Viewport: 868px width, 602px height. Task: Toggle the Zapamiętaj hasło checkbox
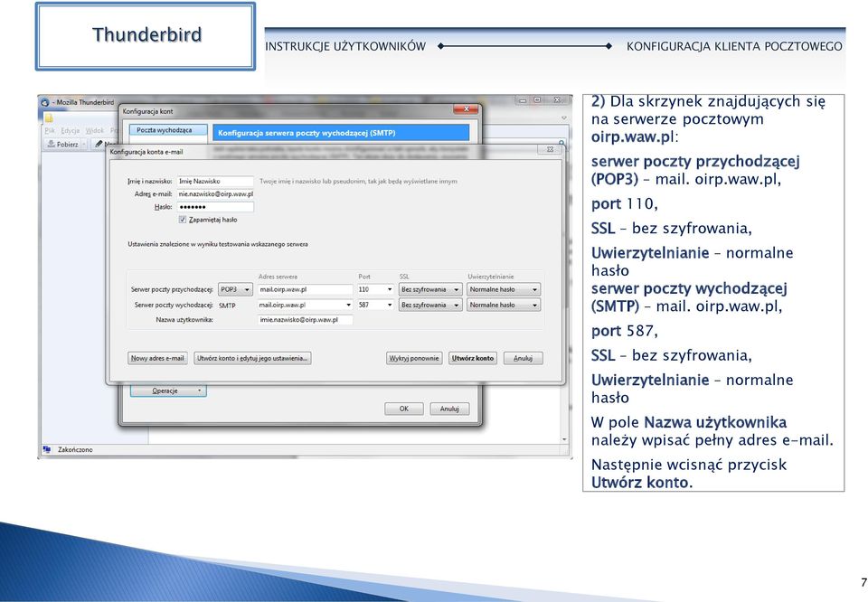(182, 220)
